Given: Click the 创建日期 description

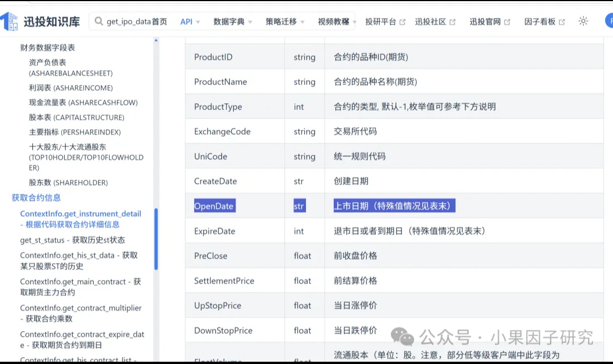Looking at the screenshot, I should click(x=351, y=181).
